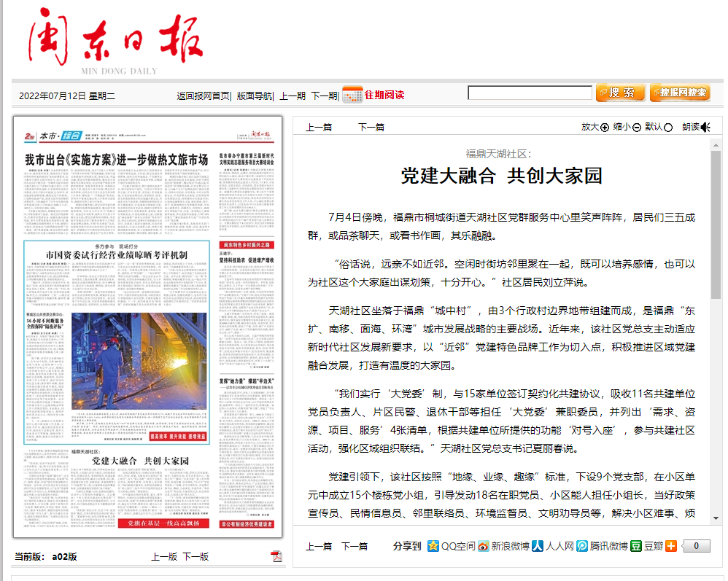Go to 返回报网首页 link
Screen dimensions: 728x581
pyautogui.click(x=203, y=95)
